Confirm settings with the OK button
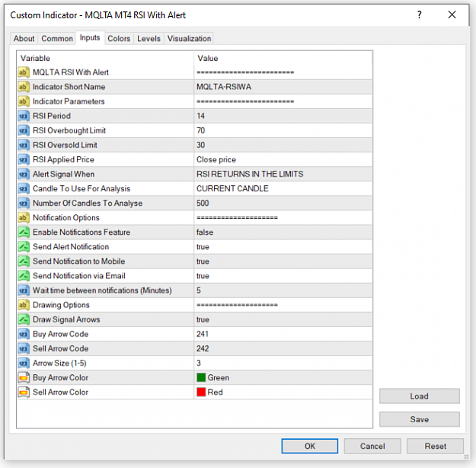 click(x=310, y=446)
